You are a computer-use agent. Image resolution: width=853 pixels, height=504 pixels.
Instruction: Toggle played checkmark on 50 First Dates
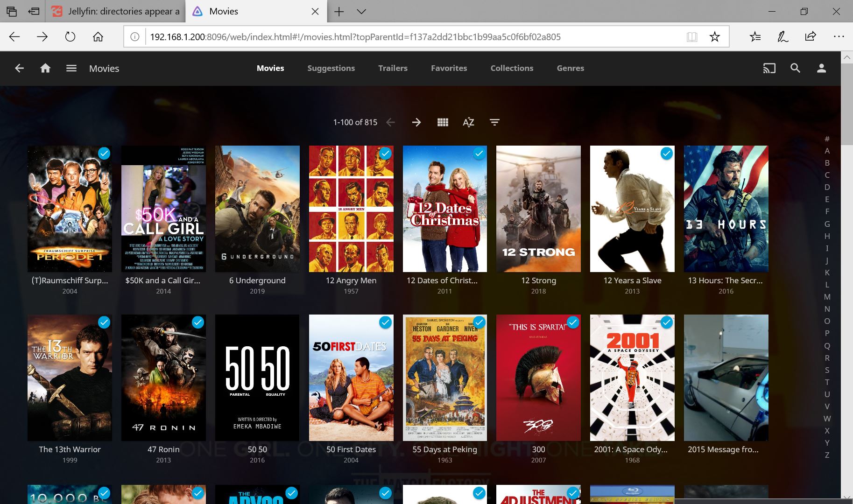click(385, 322)
